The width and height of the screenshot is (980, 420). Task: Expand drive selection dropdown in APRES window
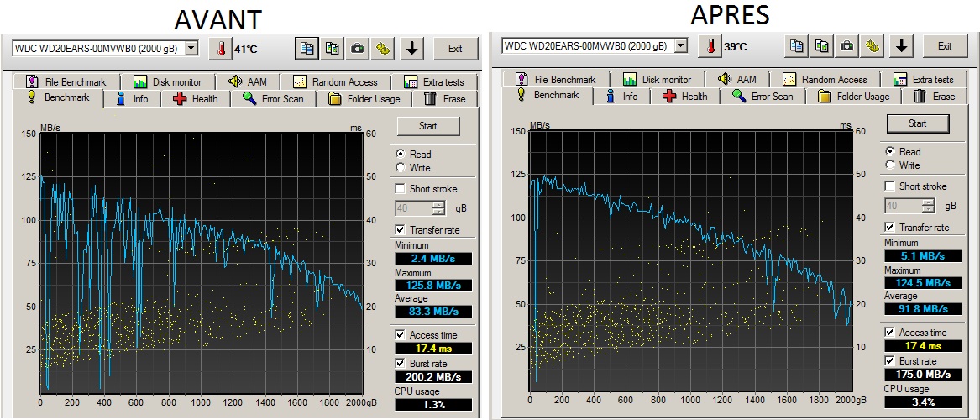point(681,45)
